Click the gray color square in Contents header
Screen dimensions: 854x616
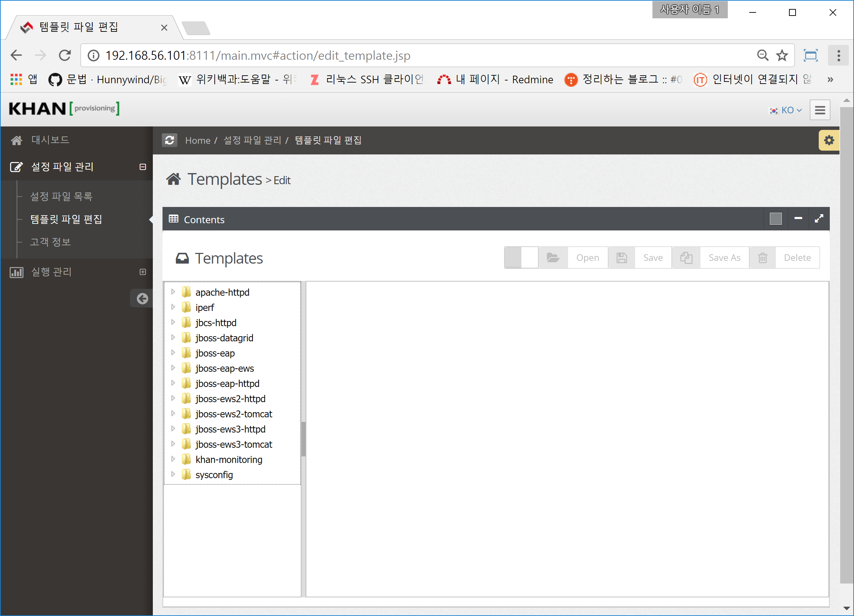coord(775,219)
